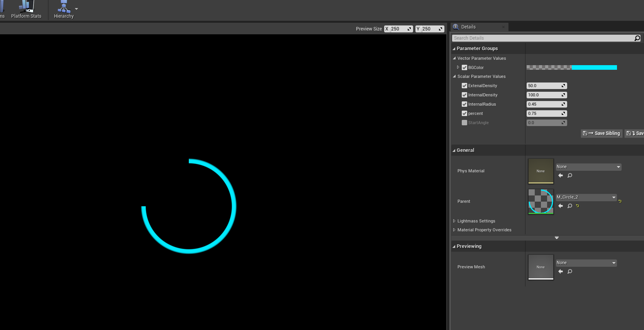Click yellow reset arrow next to Parent browse icon
644x330 pixels.
point(578,206)
